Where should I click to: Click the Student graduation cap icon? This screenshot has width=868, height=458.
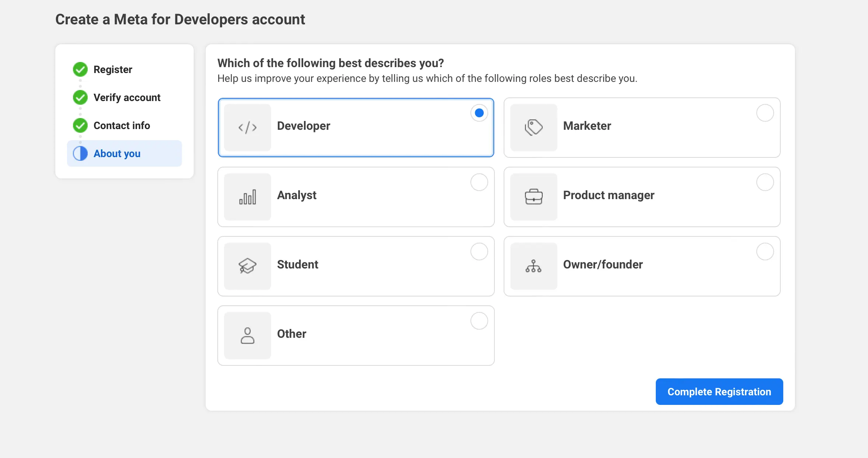click(x=247, y=266)
